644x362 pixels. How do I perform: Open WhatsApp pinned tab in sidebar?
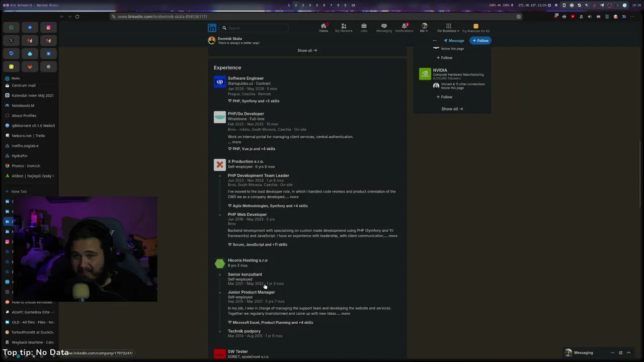tap(11, 28)
